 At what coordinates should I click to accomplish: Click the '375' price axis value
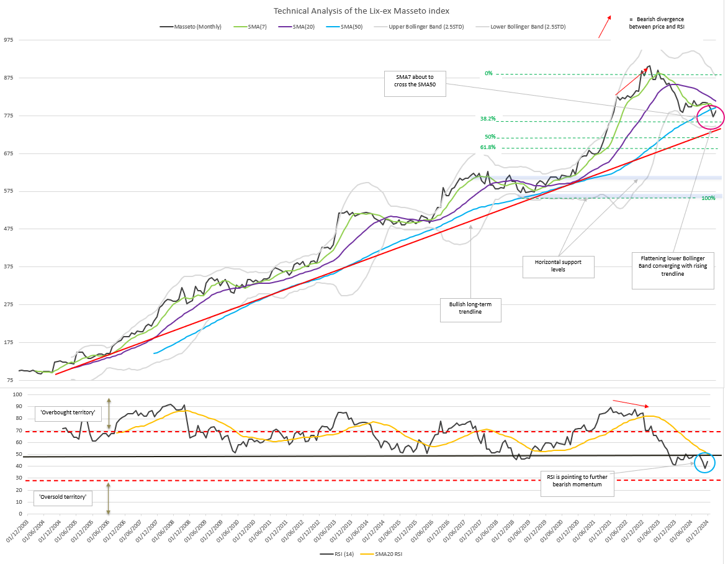point(9,266)
